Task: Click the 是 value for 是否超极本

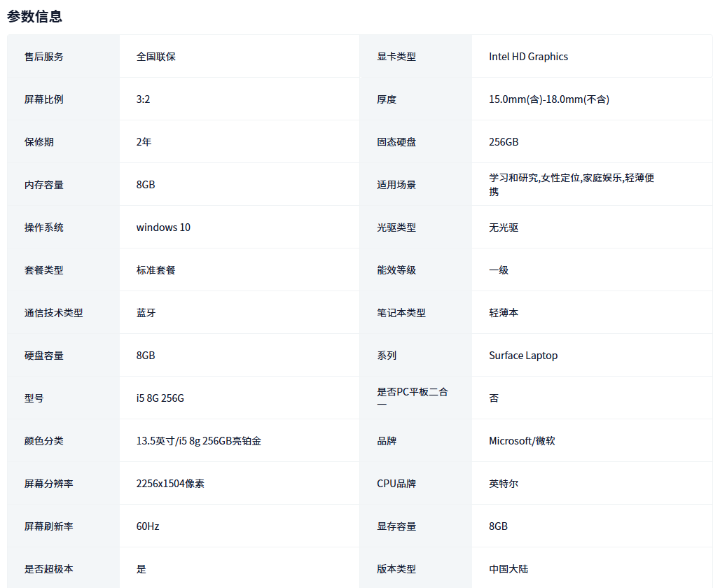Action: (141, 568)
